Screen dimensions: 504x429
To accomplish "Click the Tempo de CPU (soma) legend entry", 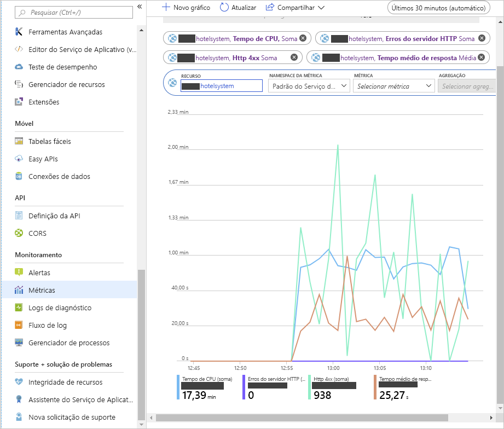I will click(205, 387).
